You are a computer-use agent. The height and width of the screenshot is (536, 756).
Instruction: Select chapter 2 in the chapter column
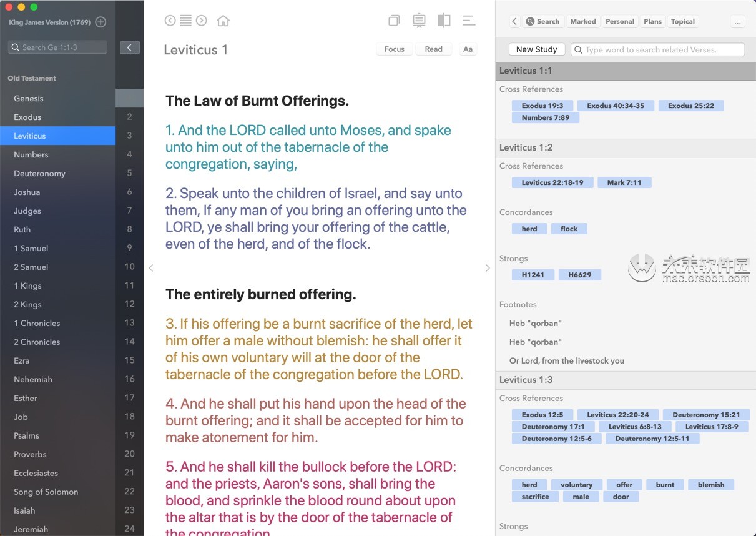[x=129, y=117]
